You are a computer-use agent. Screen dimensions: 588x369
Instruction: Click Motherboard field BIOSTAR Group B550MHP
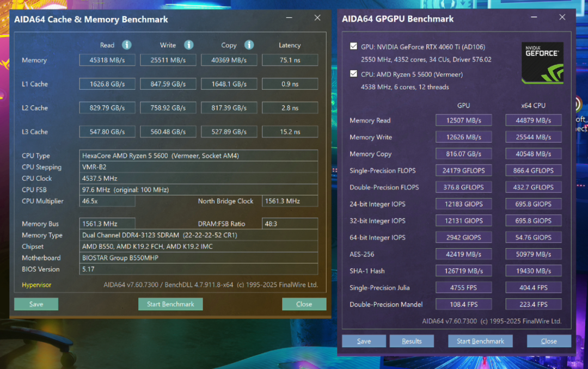tap(198, 258)
